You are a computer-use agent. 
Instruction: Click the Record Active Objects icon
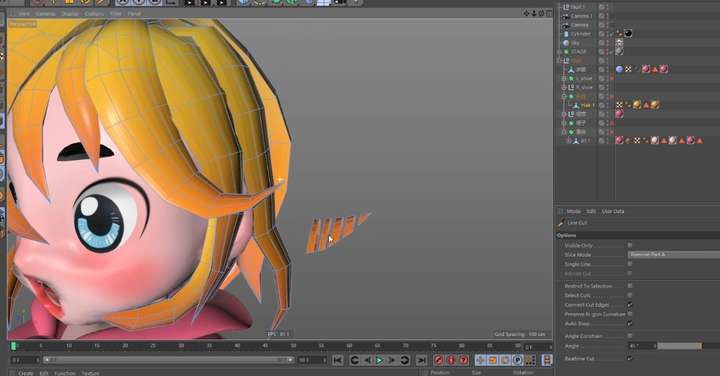click(x=439, y=360)
